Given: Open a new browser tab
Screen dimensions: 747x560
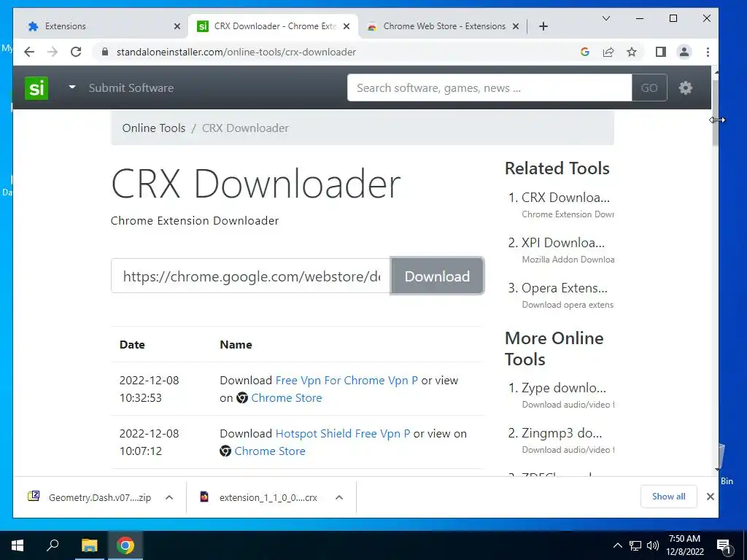Looking at the screenshot, I should pyautogui.click(x=543, y=26).
